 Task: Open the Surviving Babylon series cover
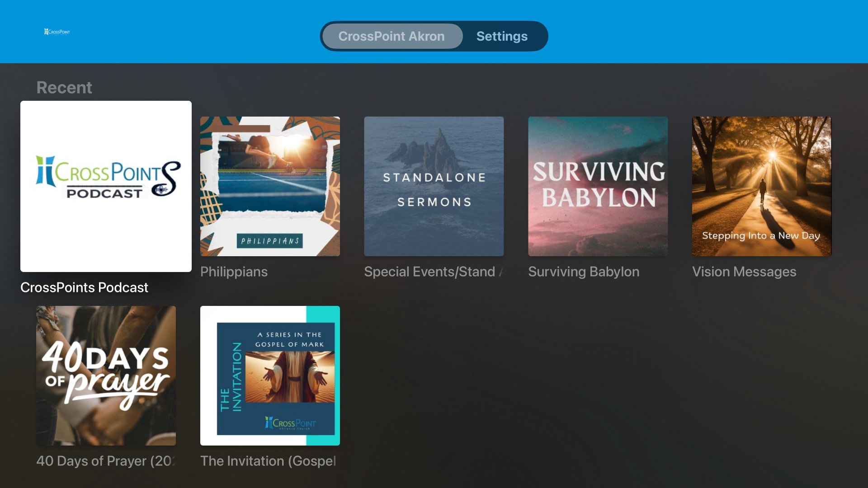(598, 186)
